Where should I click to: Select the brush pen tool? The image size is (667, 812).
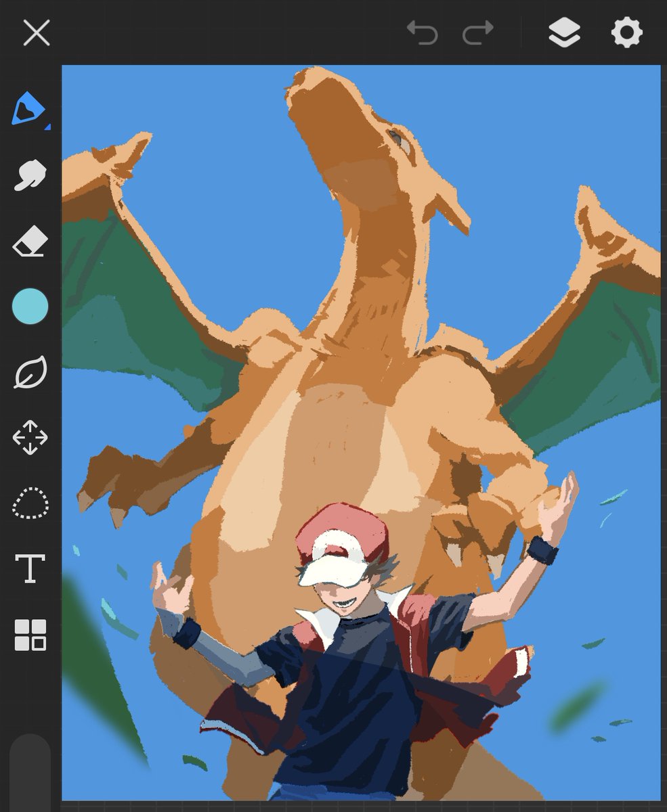coord(28,108)
